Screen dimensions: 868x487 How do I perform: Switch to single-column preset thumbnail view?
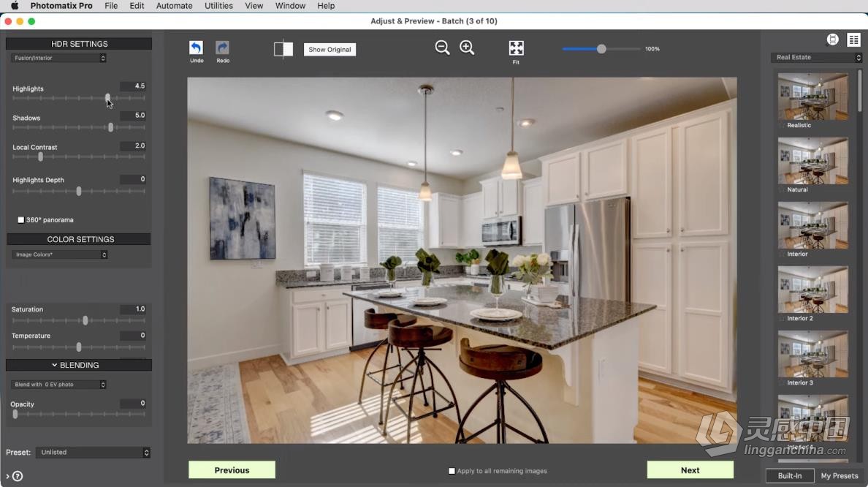833,39
